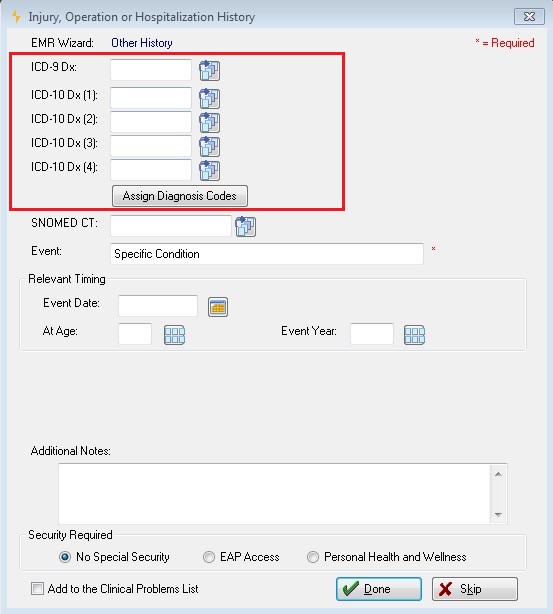Screen dimensions: 553x614
Task: Open the At Age number pad icon
Action: click(174, 335)
